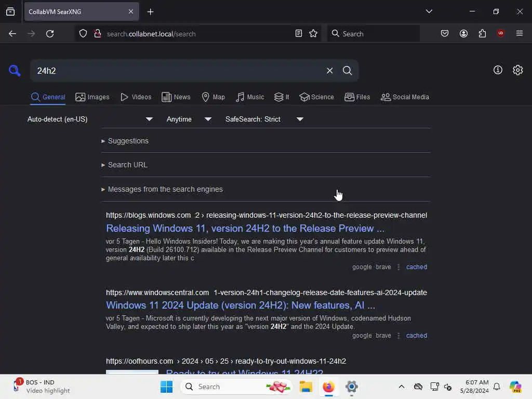This screenshot has height=399, width=532.
Task: Click the oofhours.com result URL
Action: tap(226, 362)
